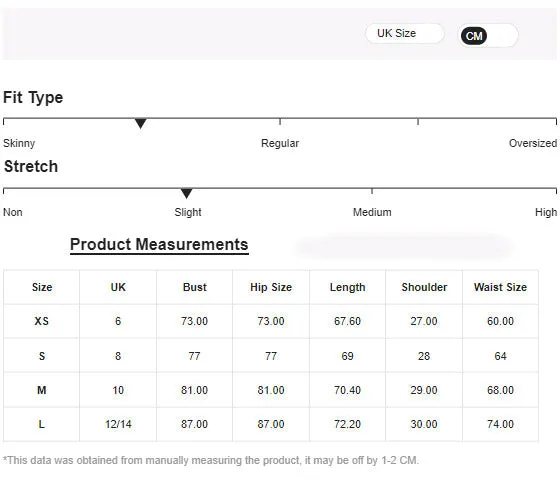Click the L row waist 74.00 cell

pyautogui.click(x=500, y=424)
